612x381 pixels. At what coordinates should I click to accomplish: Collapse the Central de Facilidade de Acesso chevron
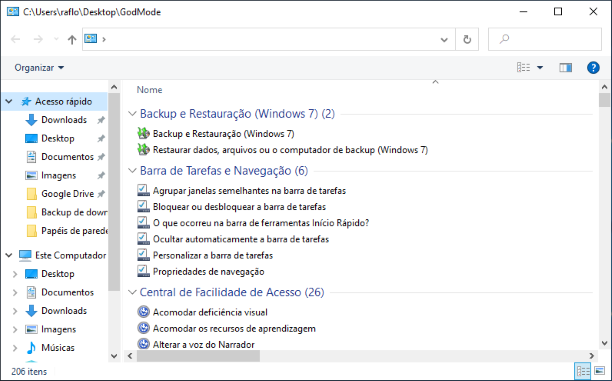pyautogui.click(x=132, y=292)
